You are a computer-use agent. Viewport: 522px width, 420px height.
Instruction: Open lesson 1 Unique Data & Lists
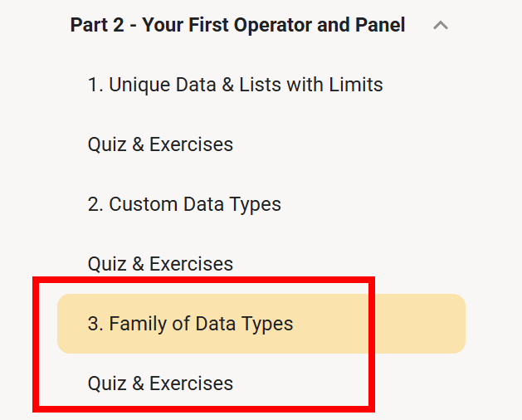pyautogui.click(x=235, y=85)
